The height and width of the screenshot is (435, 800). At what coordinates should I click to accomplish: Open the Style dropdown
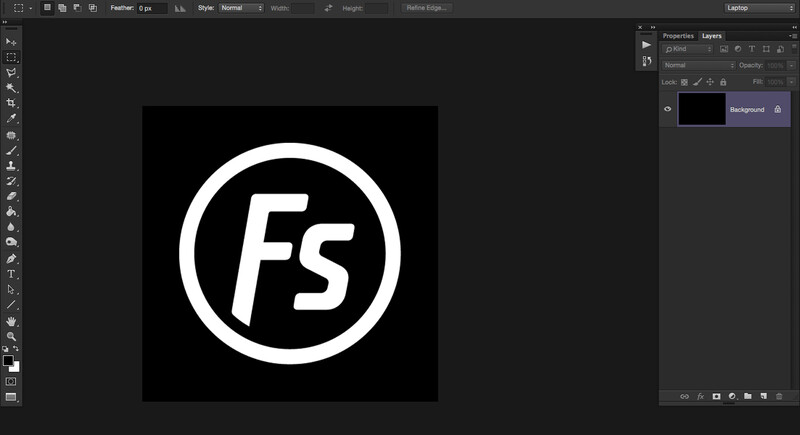241,8
